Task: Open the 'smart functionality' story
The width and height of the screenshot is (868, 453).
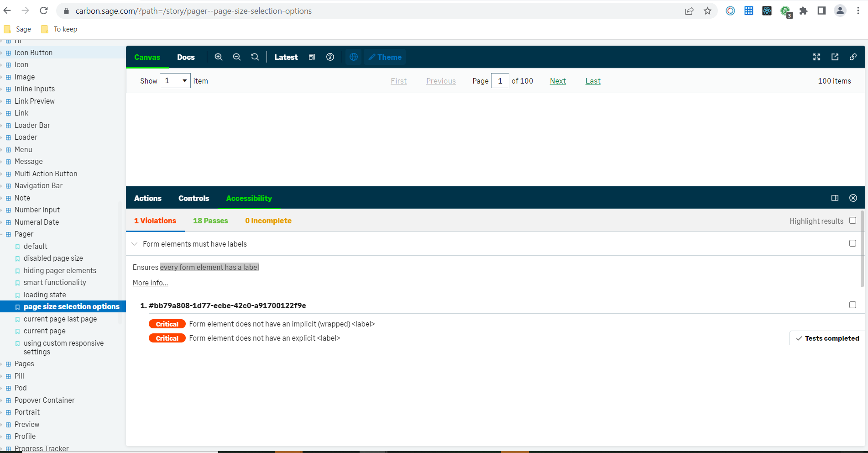Action: pyautogui.click(x=55, y=282)
